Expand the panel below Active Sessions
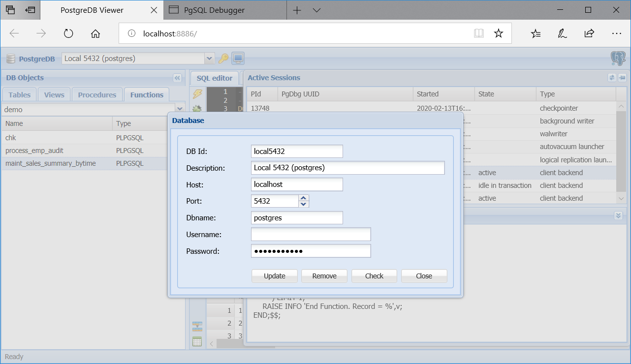The image size is (631, 364). click(x=619, y=215)
